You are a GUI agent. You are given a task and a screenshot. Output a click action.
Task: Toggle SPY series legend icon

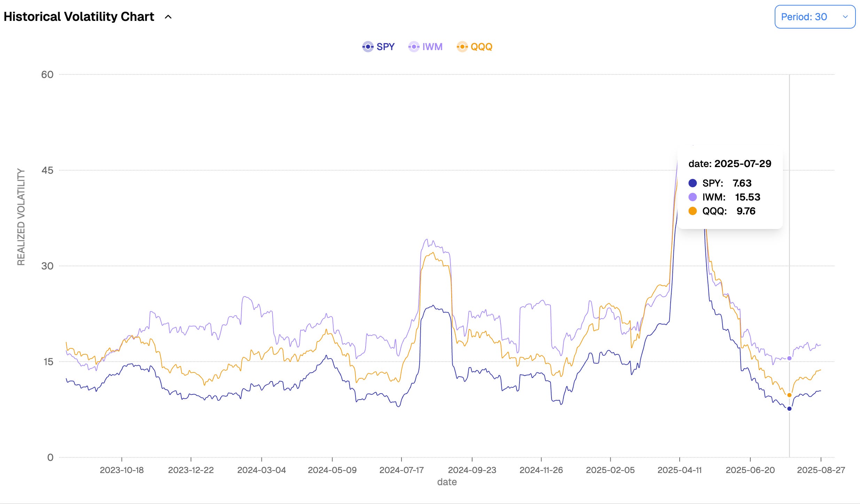pyautogui.click(x=368, y=47)
